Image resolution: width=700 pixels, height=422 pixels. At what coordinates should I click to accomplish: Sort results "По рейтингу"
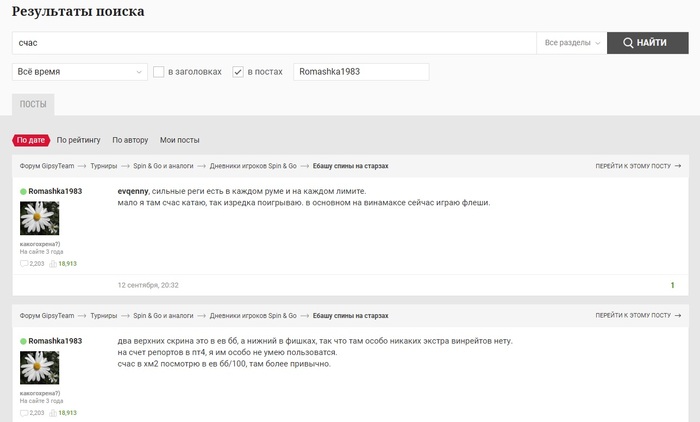click(79, 140)
